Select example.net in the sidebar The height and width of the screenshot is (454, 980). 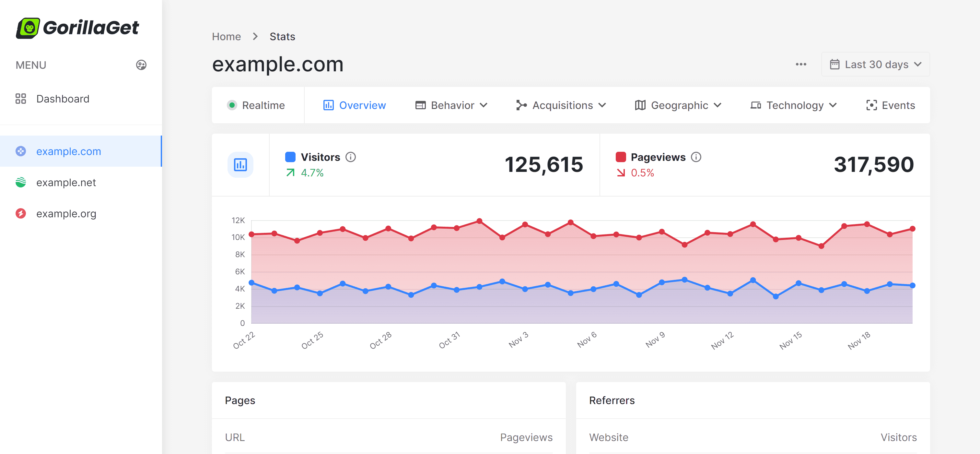81,182
